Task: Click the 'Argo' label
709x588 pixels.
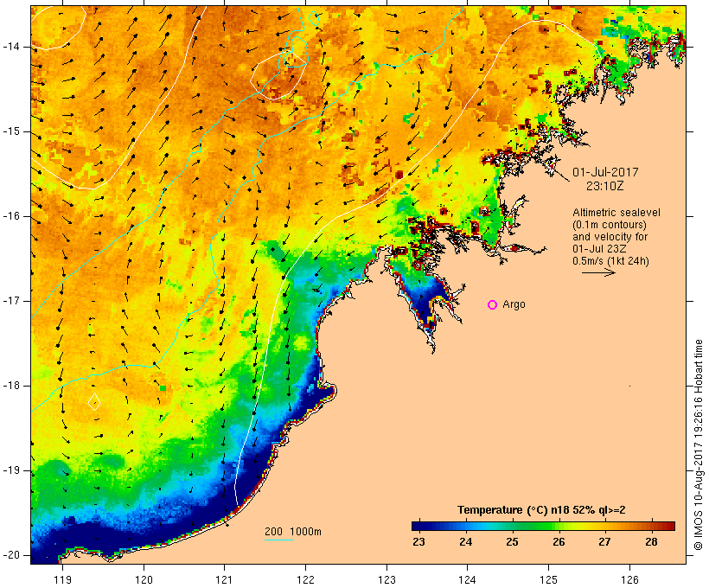Action: coord(514,305)
